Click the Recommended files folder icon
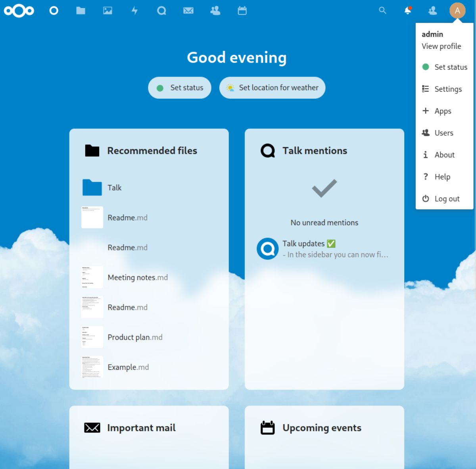This screenshot has height=469, width=476. [x=92, y=151]
